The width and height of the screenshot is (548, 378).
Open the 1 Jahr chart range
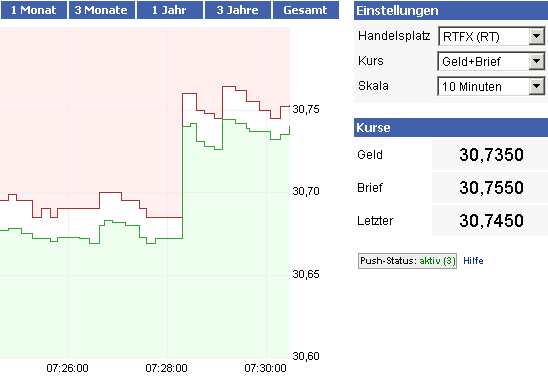(x=170, y=10)
